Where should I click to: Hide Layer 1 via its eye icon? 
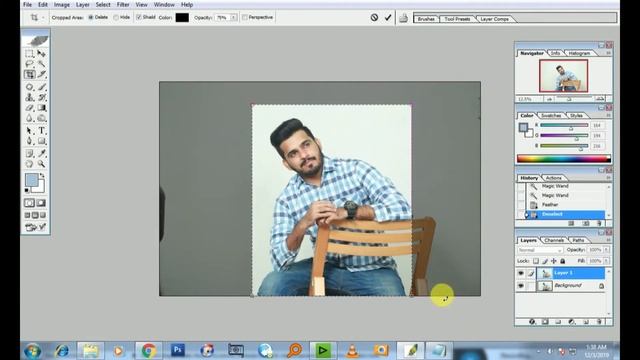pyautogui.click(x=521, y=273)
